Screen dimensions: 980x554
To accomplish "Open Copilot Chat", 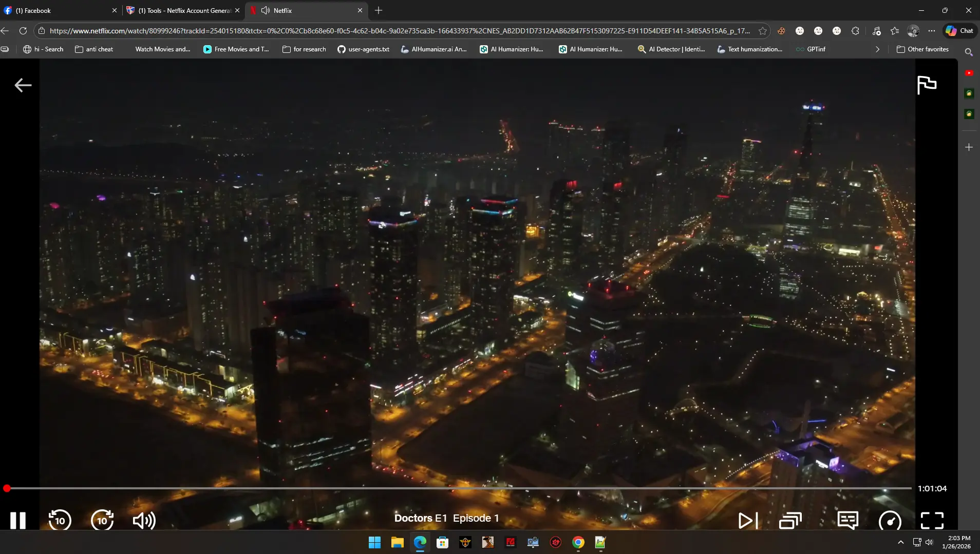I will [x=959, y=31].
